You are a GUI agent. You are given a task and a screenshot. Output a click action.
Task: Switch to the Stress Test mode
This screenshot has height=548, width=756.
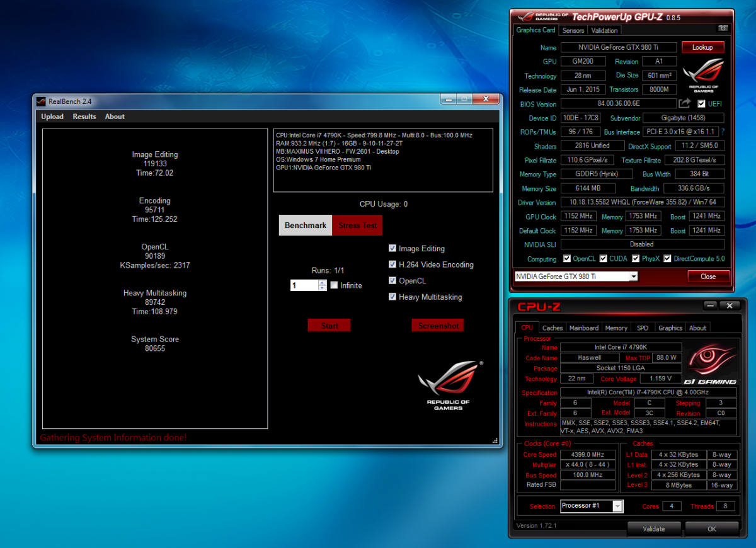(x=357, y=225)
